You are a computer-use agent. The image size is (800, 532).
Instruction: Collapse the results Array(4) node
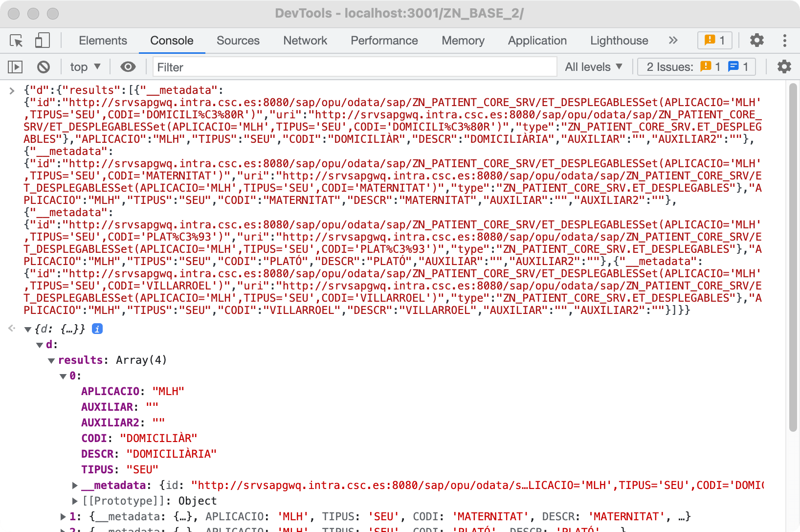[51, 361]
